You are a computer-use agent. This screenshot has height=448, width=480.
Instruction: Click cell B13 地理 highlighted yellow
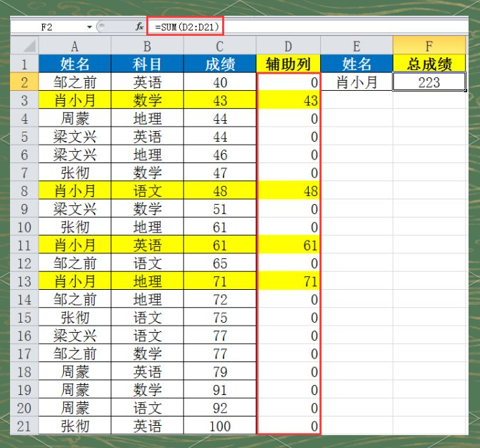[x=148, y=281]
